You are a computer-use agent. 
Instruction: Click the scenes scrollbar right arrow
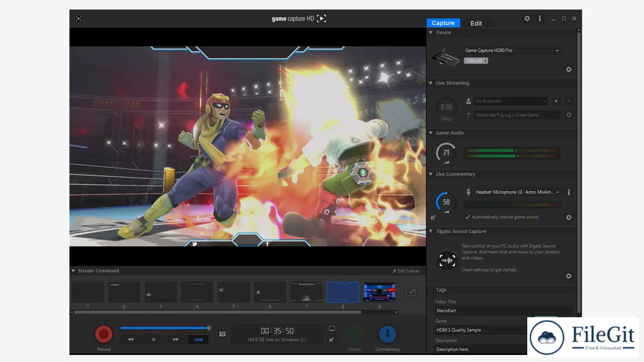point(396,312)
